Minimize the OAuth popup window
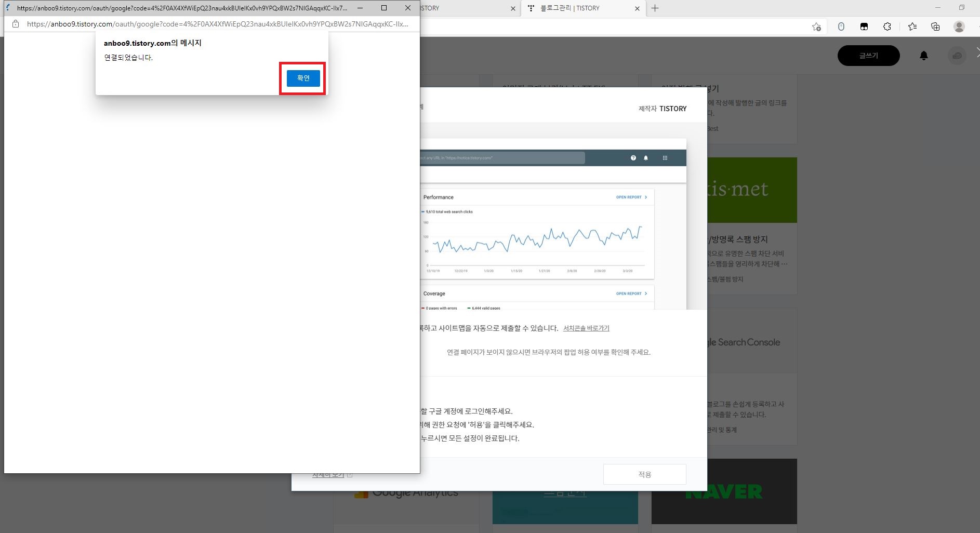980x533 pixels. [360, 8]
